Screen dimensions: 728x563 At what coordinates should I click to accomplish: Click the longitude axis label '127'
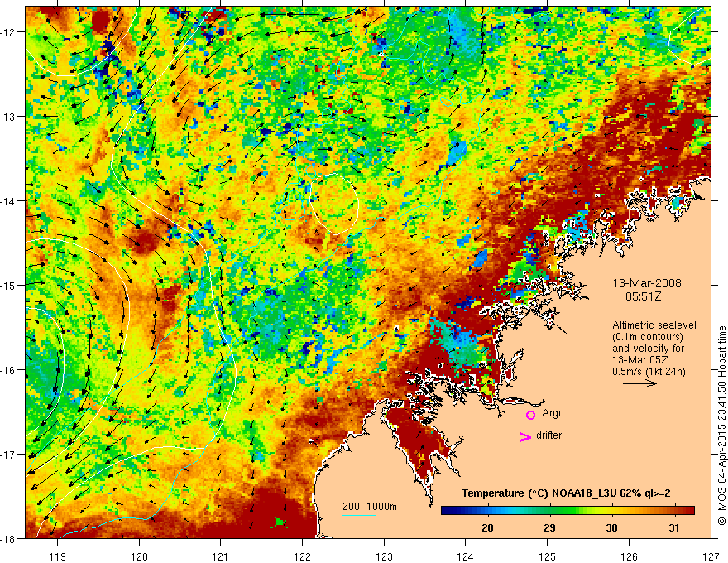pos(711,556)
